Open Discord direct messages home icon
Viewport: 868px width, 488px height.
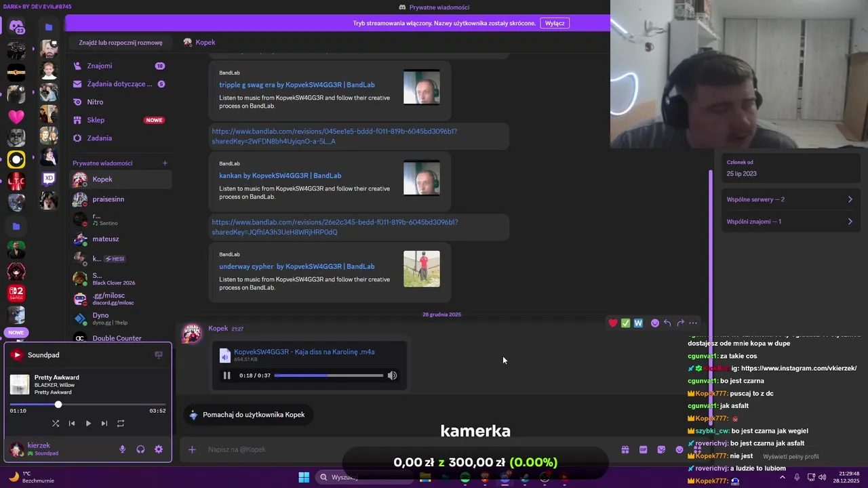(x=16, y=27)
